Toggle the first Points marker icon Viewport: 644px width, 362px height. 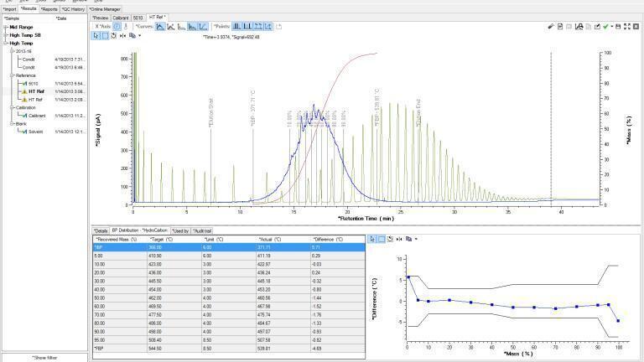[x=237, y=26]
